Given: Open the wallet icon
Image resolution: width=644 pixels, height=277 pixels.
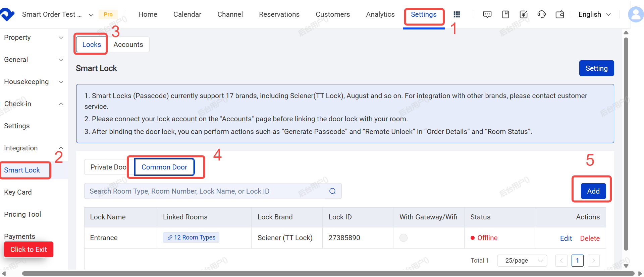Looking at the screenshot, I should 559,14.
